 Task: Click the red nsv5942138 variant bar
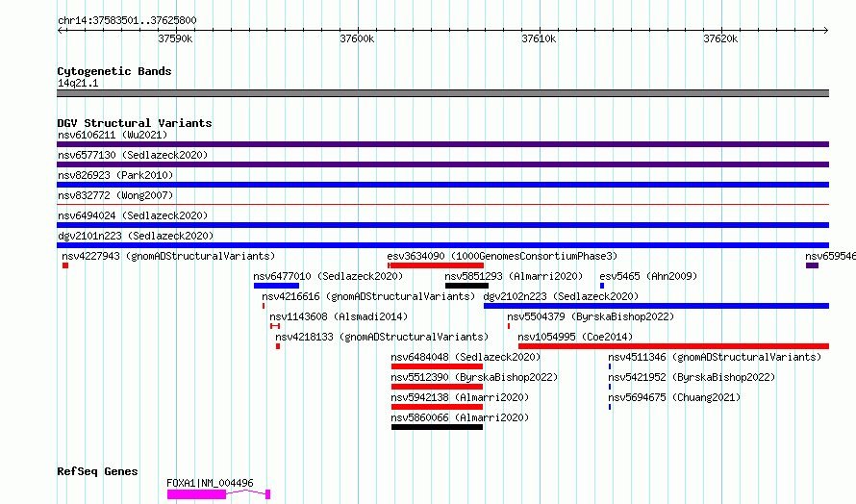point(438,407)
